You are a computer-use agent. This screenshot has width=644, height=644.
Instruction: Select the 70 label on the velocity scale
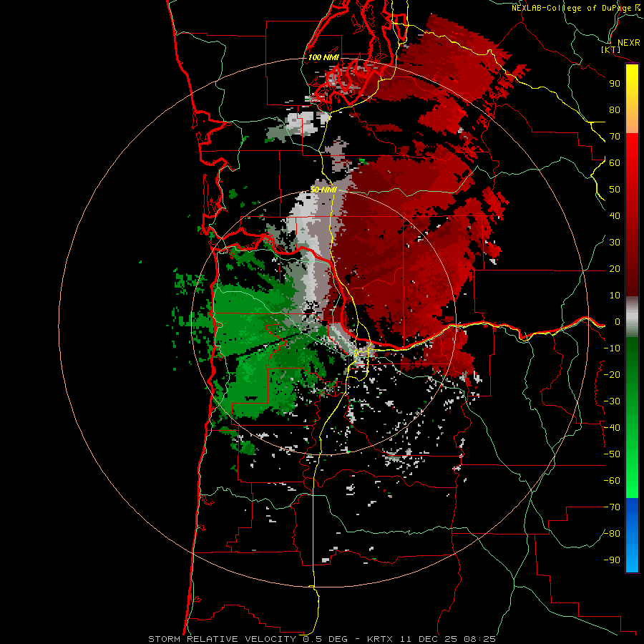coord(615,137)
